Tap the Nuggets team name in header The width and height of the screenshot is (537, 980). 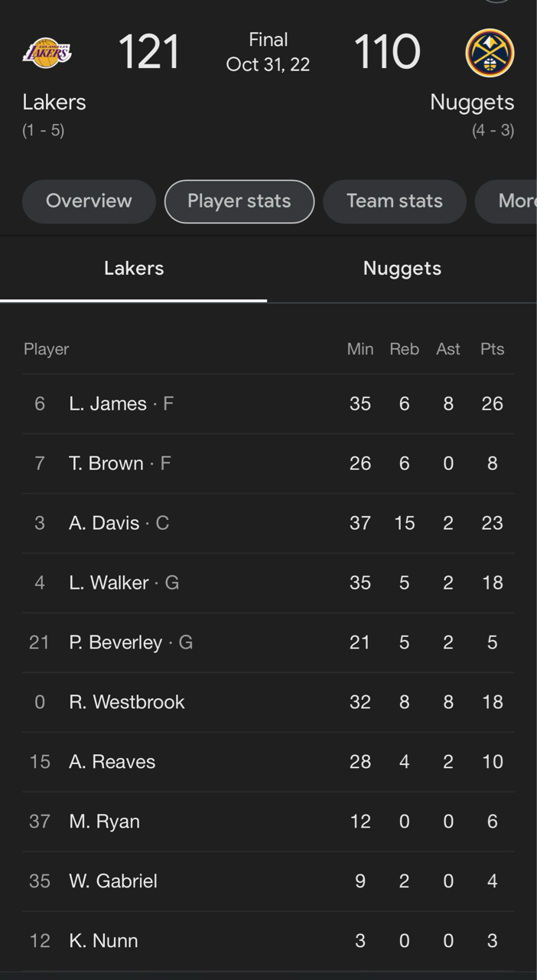tap(472, 103)
